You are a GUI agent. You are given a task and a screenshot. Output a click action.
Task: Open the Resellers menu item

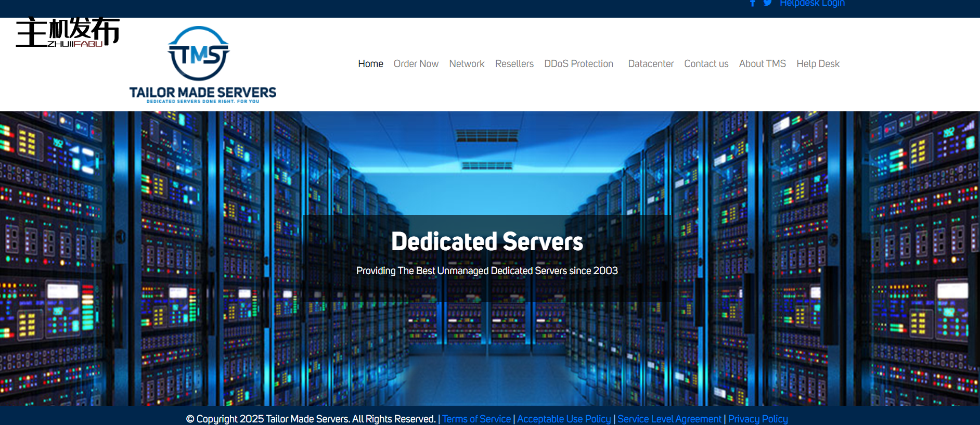pyautogui.click(x=514, y=63)
